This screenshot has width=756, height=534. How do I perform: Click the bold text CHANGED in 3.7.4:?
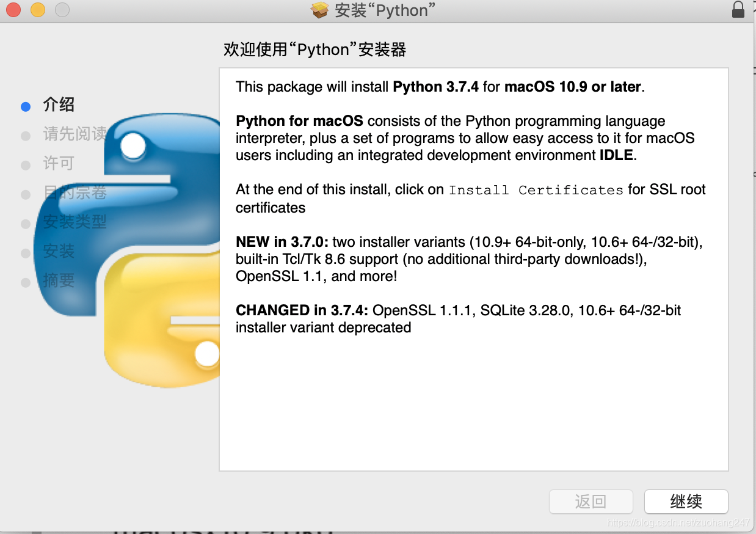302,310
